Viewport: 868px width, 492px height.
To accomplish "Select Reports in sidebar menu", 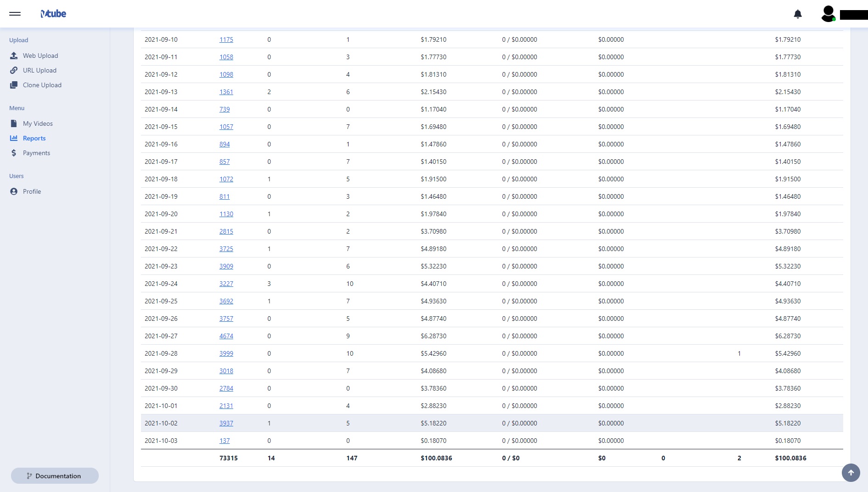I will click(34, 138).
